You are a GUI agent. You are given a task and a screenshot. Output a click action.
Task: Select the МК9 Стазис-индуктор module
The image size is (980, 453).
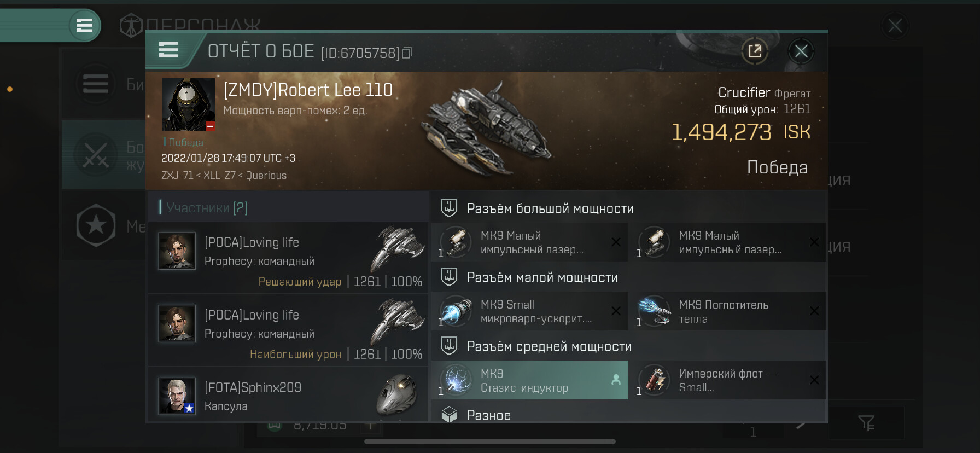pyautogui.click(x=529, y=380)
